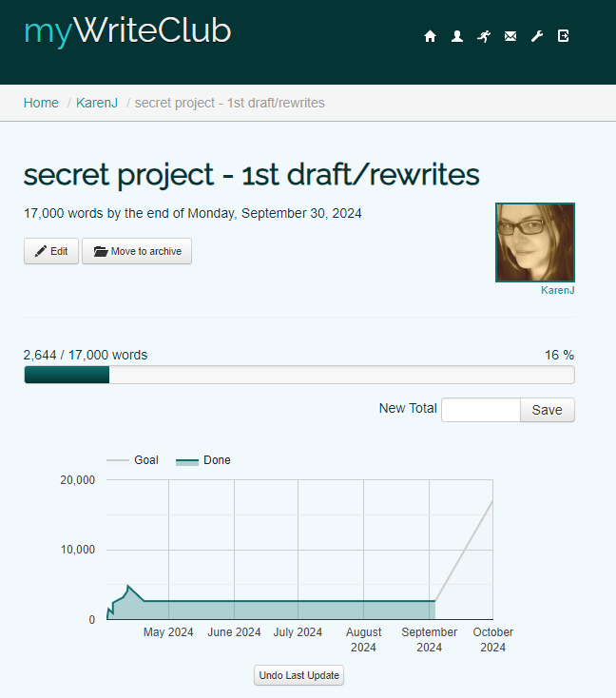Toggle the Done series in chart legend
616x698 pixels.
(203, 460)
